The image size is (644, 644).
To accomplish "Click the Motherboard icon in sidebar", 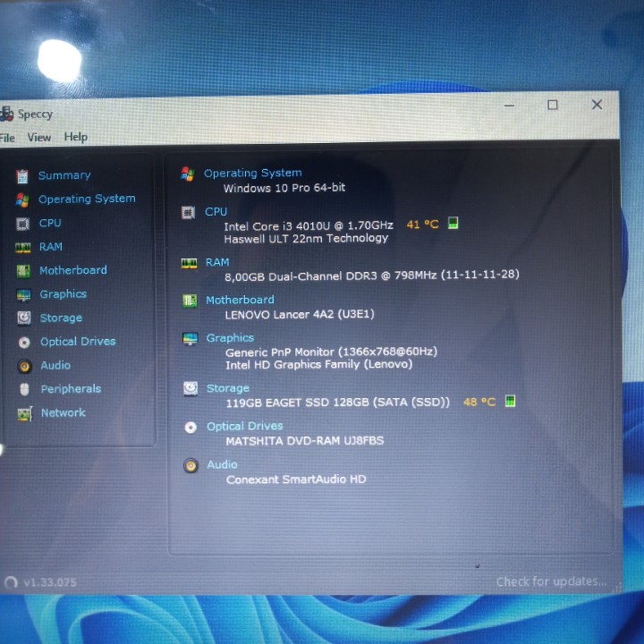I will pos(23,270).
